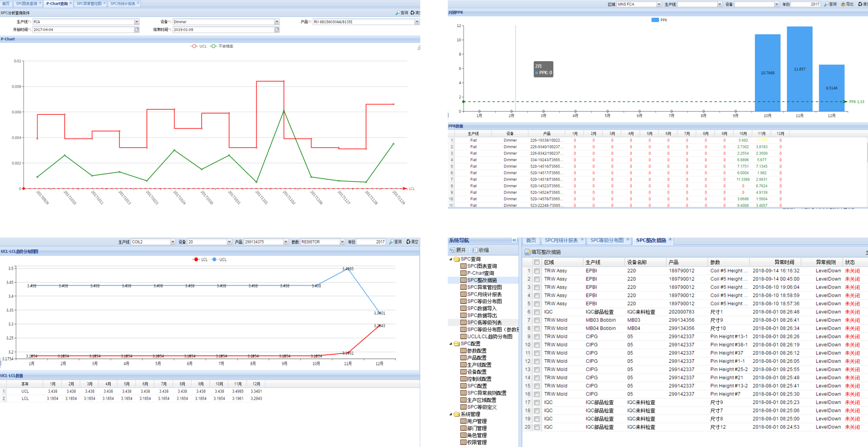Collapse navigation panel with double-chevron icon
Image resolution: width=868 pixels, height=447 pixels.
point(514,240)
